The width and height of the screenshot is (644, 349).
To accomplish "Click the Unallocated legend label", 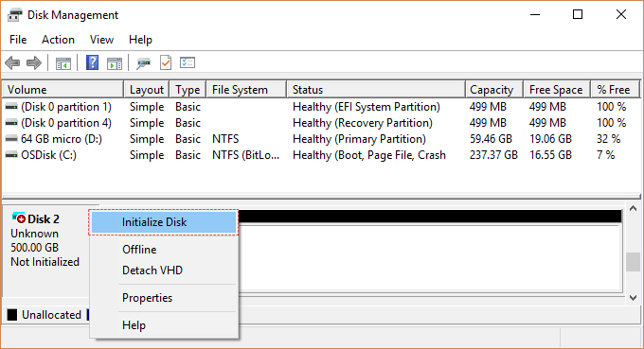I will 51,315.
